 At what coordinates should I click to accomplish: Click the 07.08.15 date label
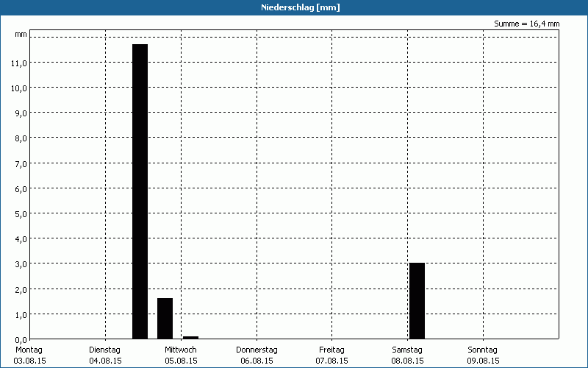pyautogui.click(x=332, y=361)
